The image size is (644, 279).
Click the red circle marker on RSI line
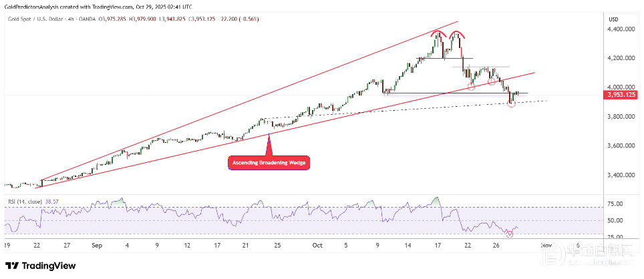click(x=510, y=234)
